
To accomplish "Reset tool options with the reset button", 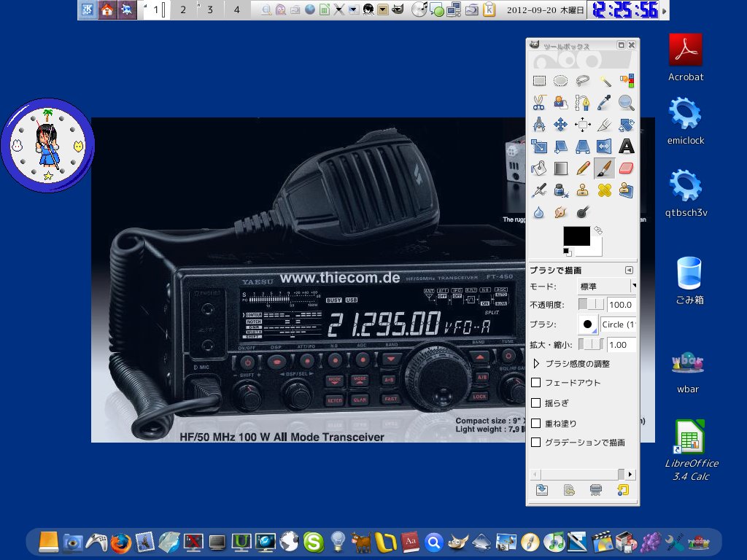I will click(x=622, y=490).
